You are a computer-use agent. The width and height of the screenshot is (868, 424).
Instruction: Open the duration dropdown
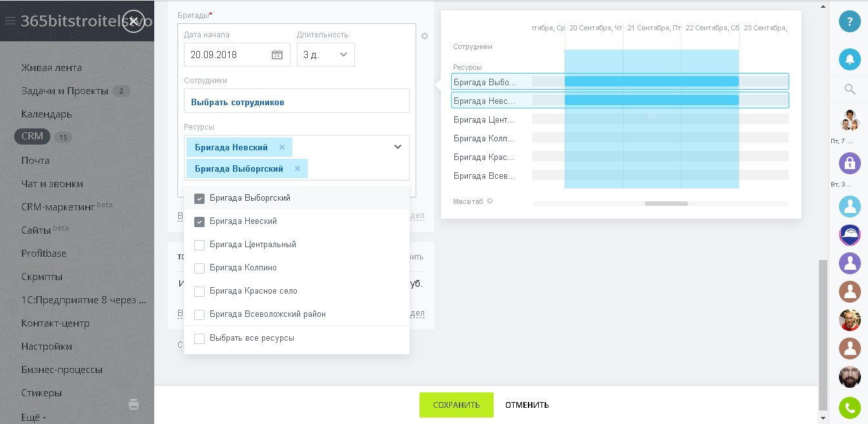coord(326,55)
